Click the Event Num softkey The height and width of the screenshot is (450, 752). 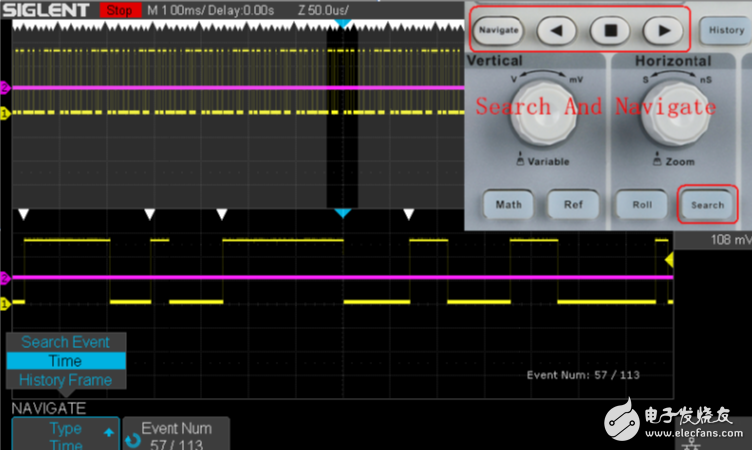[176, 435]
